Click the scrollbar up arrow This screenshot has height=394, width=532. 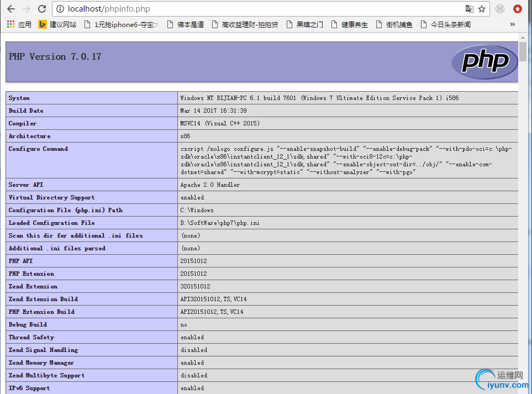523,38
